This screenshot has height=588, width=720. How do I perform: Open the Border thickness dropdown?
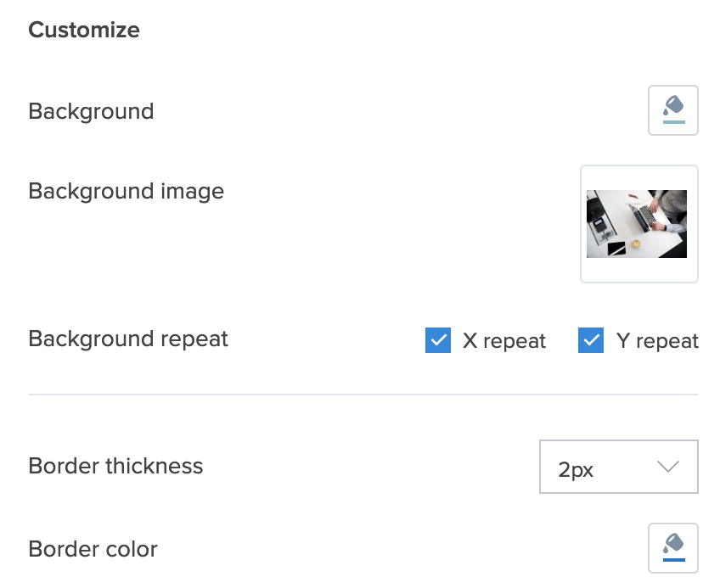pos(618,467)
